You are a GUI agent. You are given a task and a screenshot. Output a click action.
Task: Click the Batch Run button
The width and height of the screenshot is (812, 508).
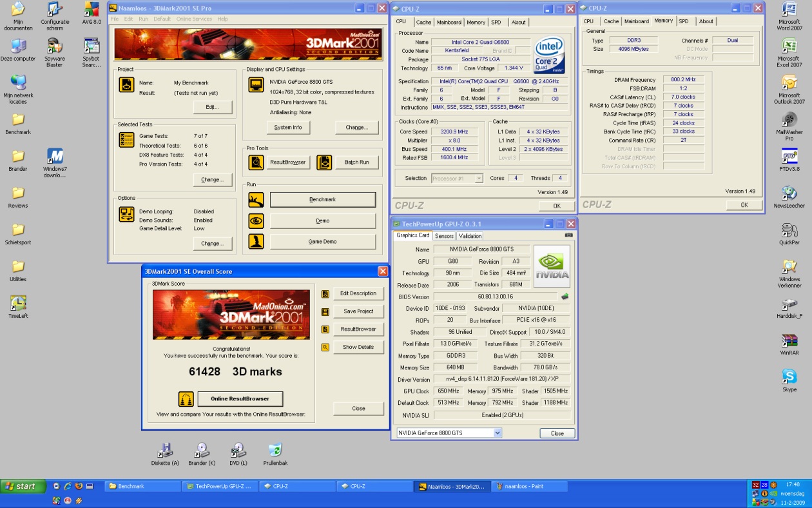(356, 162)
